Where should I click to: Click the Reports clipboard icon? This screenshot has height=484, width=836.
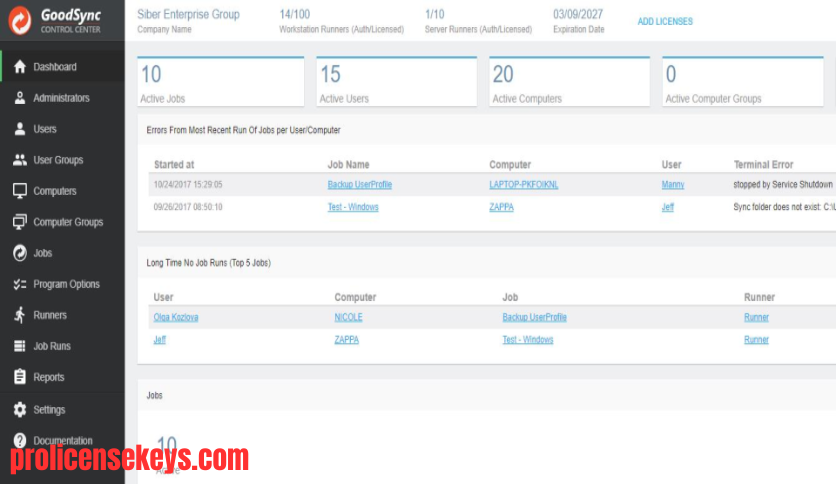pos(20,377)
